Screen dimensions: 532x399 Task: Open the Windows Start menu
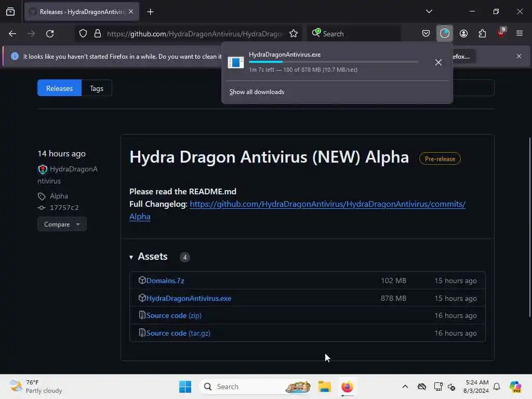click(185, 387)
